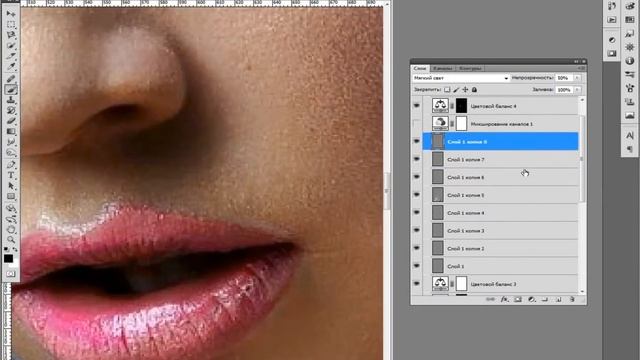Select the Dodge tool
The image size is (640, 360).
(11, 153)
